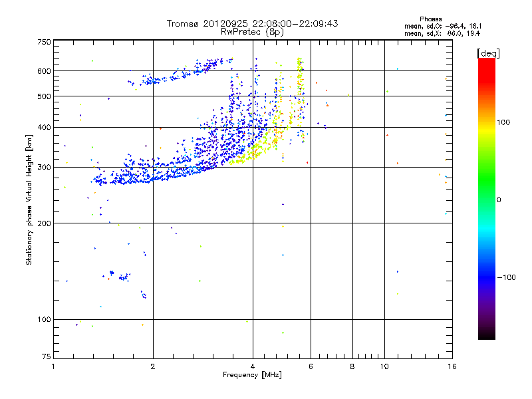
Task: Click the "Phases" heading in the top-right corner
Action: click(x=430, y=19)
